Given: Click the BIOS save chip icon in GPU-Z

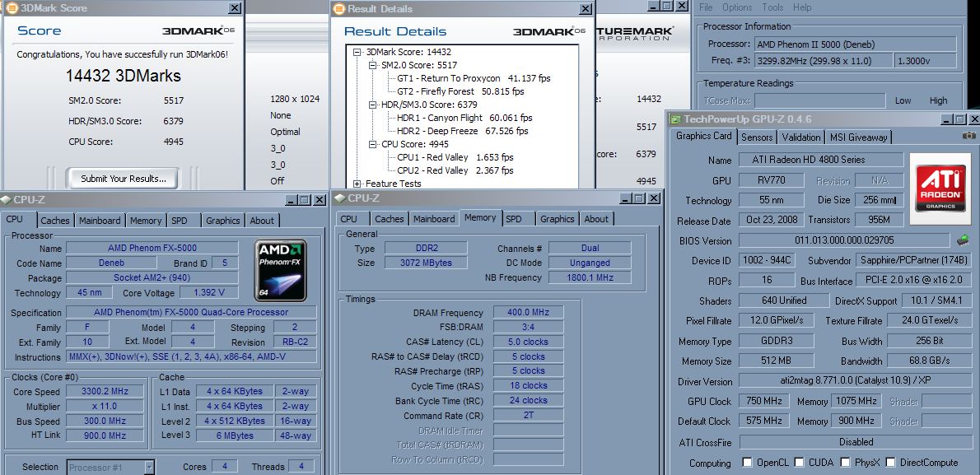Looking at the screenshot, I should pyautogui.click(x=964, y=240).
